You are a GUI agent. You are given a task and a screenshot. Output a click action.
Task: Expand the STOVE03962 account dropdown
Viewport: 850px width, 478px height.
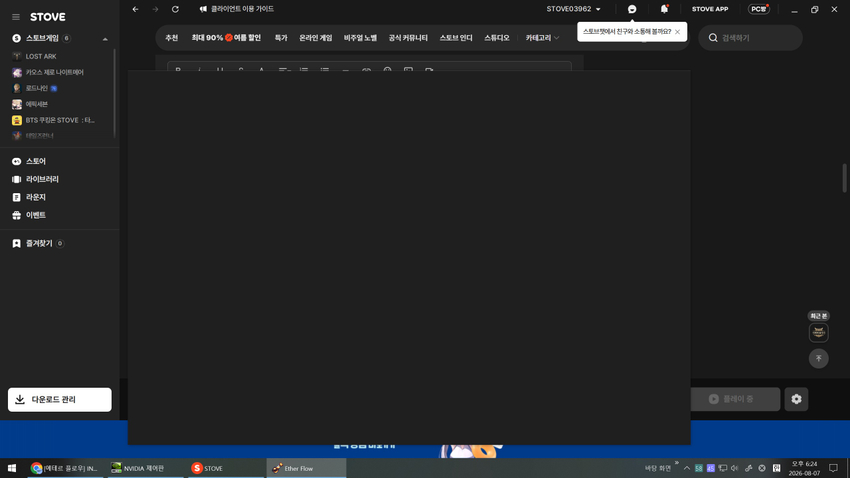point(574,9)
